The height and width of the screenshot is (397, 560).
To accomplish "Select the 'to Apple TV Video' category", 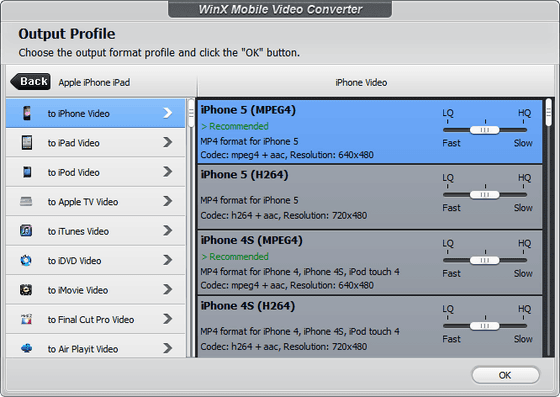I will (95, 201).
